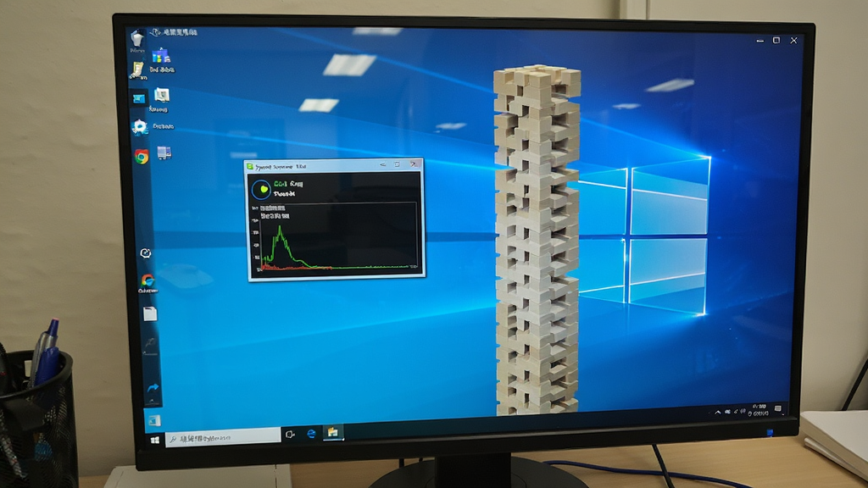
Task: Launch Google Chrome from upper desktop icon
Action: pos(142,157)
